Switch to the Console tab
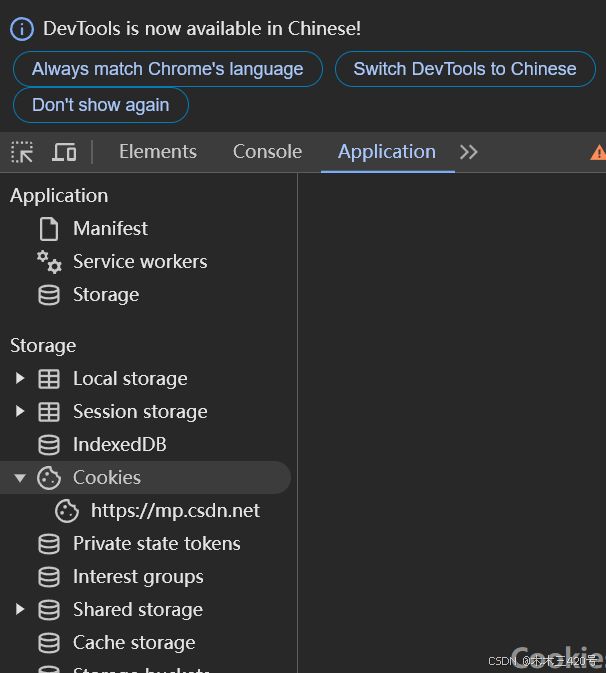Viewport: 606px width, 673px height. click(267, 152)
